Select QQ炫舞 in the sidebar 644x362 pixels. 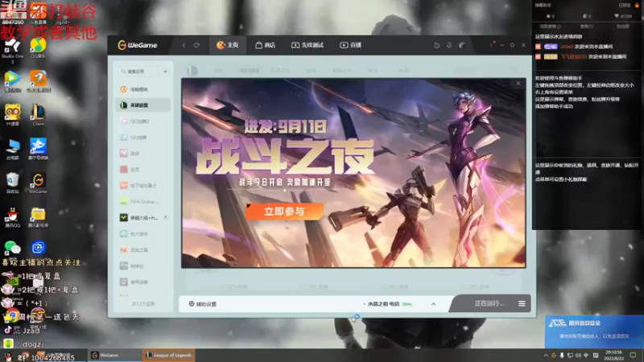[x=142, y=137]
